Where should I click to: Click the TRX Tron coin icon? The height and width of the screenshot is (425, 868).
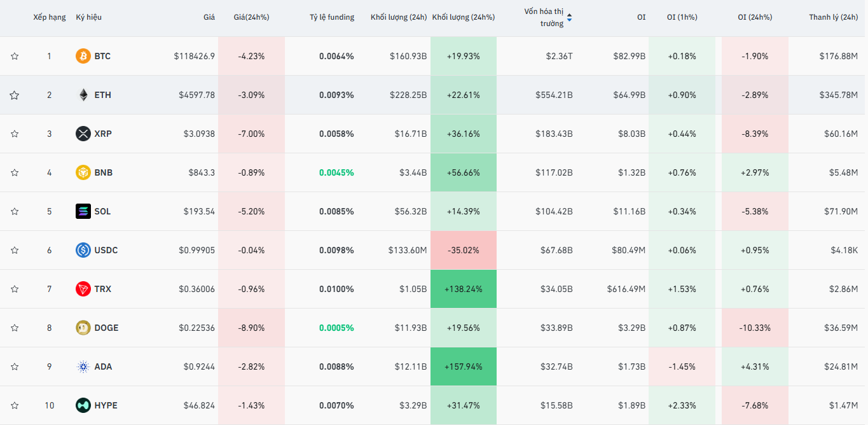coord(83,289)
